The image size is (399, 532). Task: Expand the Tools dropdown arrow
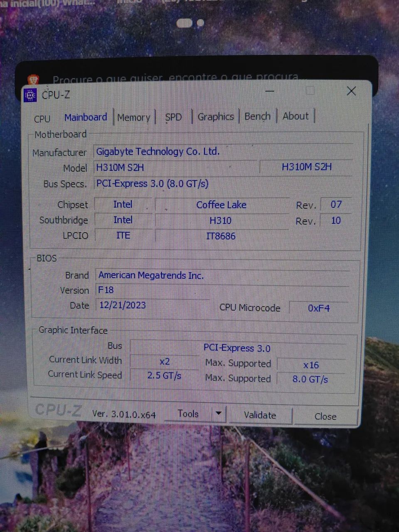pos(218,414)
